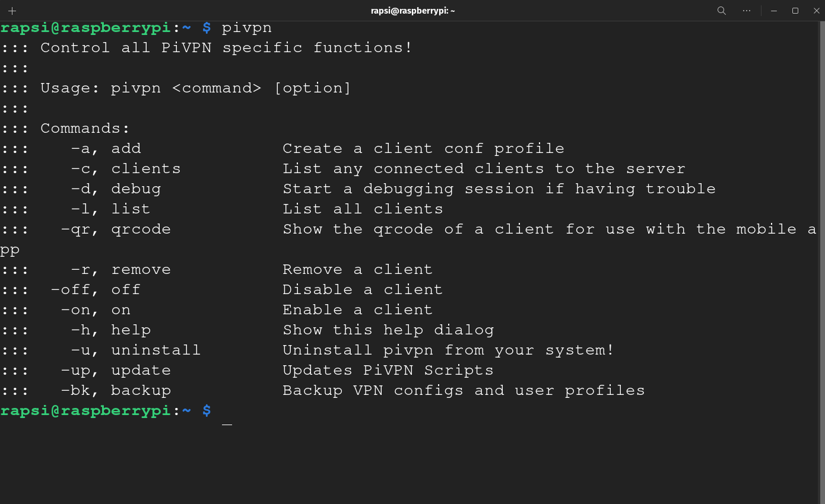Viewport: 825px width, 504px height.
Task: Click the 'debug' command word
Action: tap(136, 189)
